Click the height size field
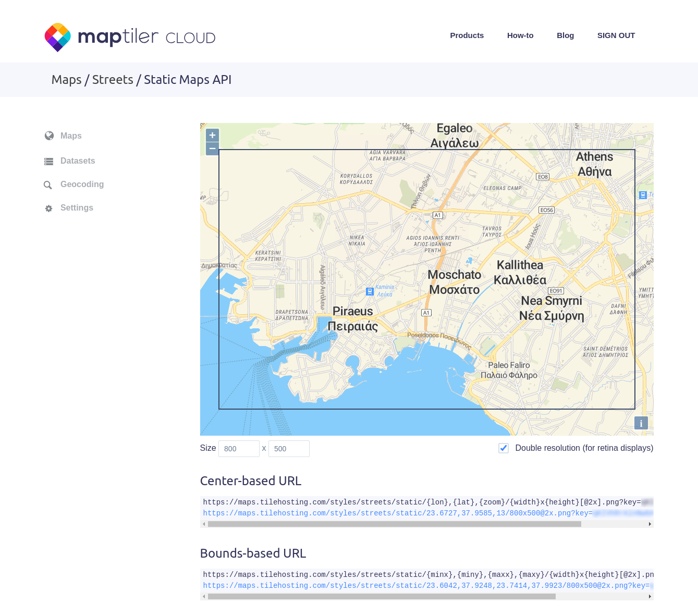 coord(289,449)
